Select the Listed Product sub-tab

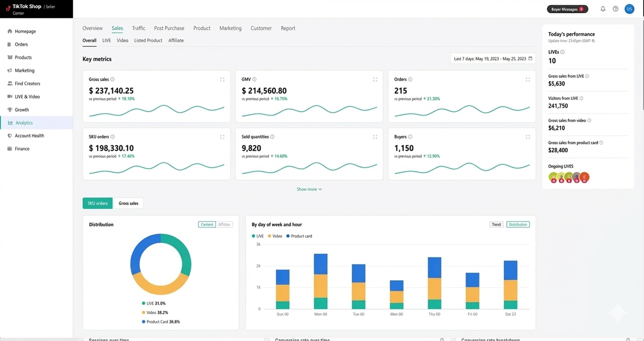(148, 40)
